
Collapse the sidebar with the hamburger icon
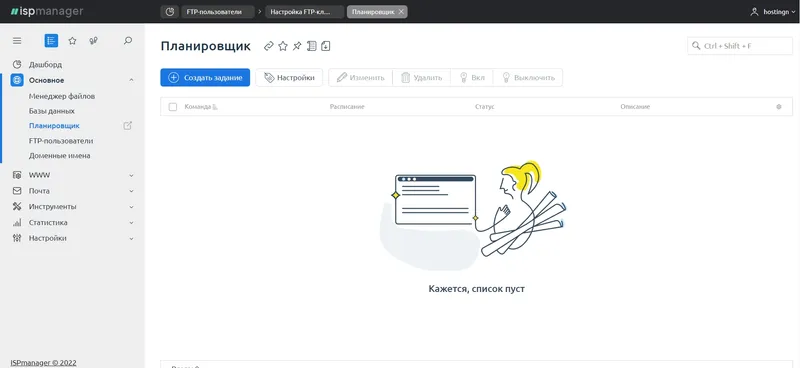[x=17, y=41]
